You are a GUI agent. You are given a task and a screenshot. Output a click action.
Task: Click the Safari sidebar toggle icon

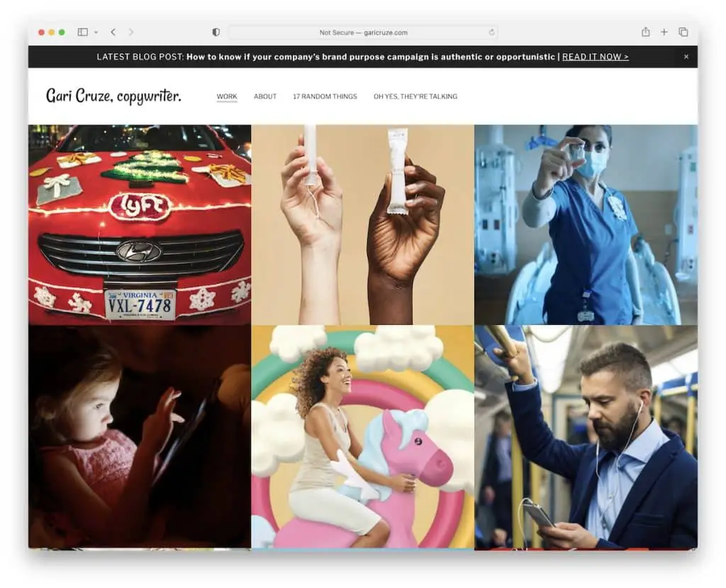tap(82, 32)
